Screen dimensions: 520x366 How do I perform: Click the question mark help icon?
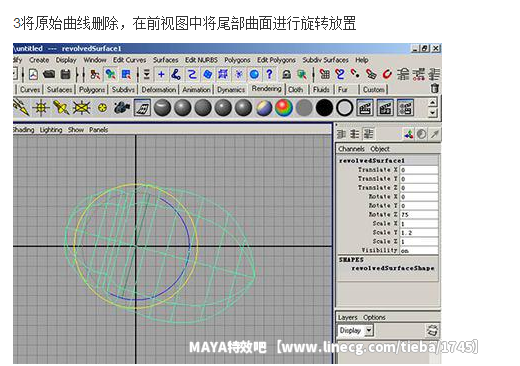pyautogui.click(x=269, y=74)
